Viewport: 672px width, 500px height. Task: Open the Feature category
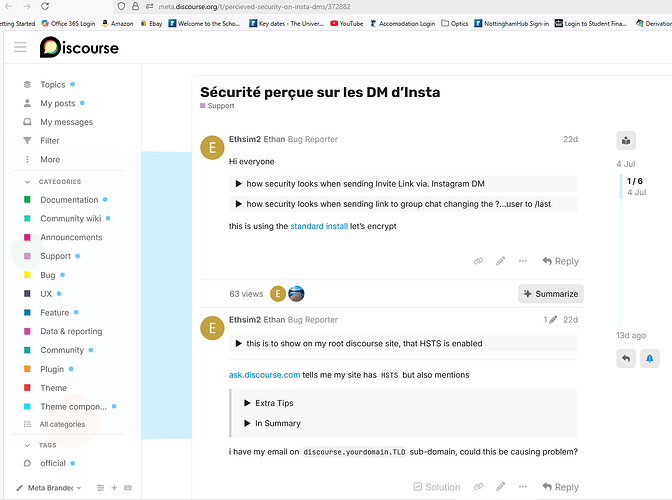coord(54,312)
